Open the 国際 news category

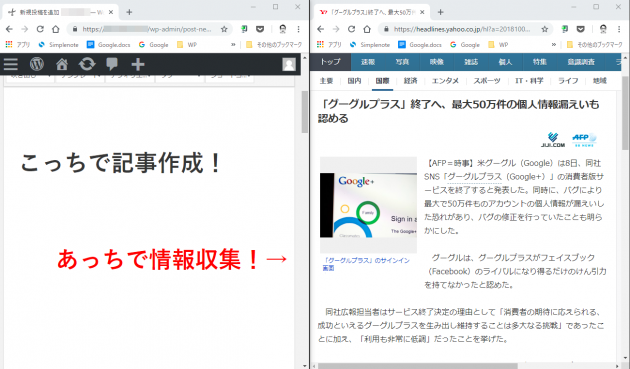[382, 81]
